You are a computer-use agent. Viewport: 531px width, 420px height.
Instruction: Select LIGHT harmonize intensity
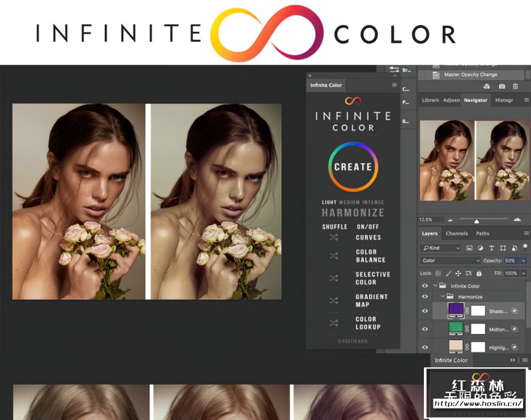[329, 202]
